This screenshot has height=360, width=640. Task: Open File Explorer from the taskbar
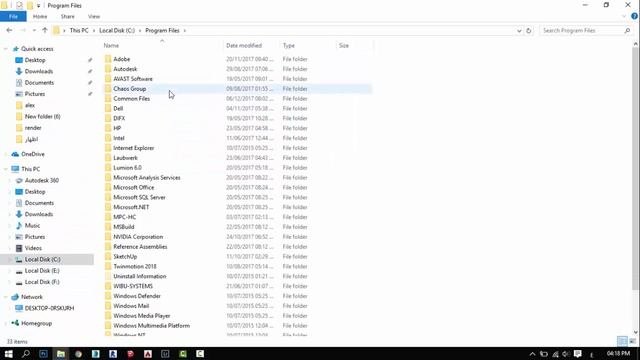pyautogui.click(x=60, y=354)
